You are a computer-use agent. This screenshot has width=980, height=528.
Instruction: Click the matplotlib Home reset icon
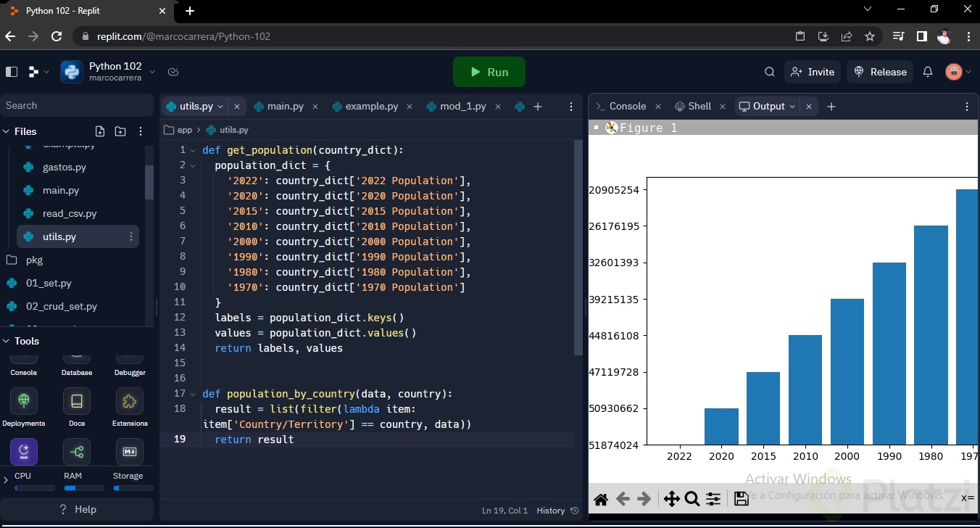[601, 498]
